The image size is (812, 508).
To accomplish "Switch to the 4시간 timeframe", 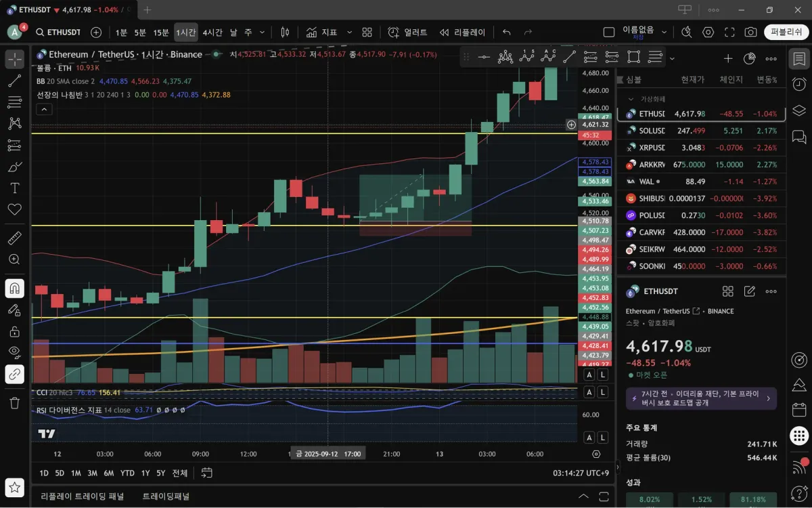I will (x=212, y=32).
